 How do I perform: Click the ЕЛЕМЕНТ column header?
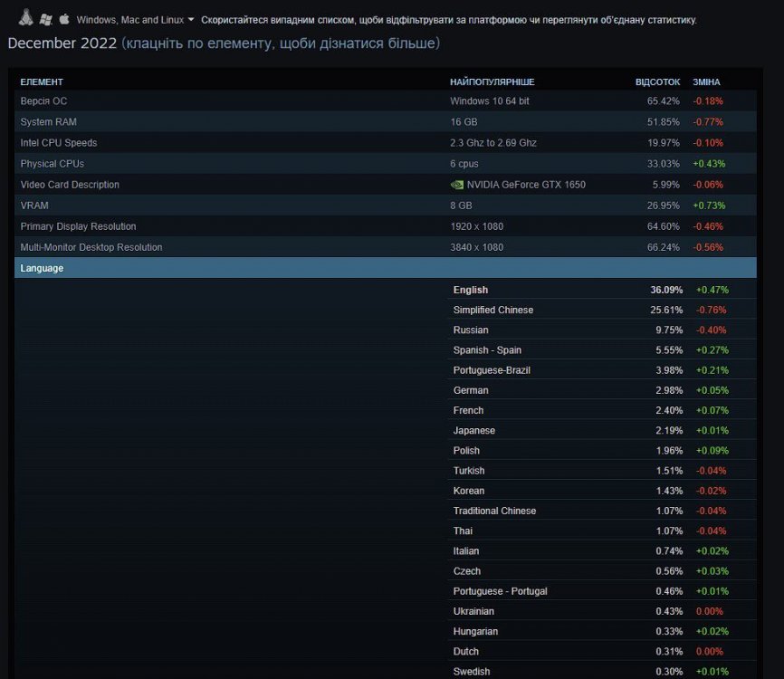click(42, 82)
